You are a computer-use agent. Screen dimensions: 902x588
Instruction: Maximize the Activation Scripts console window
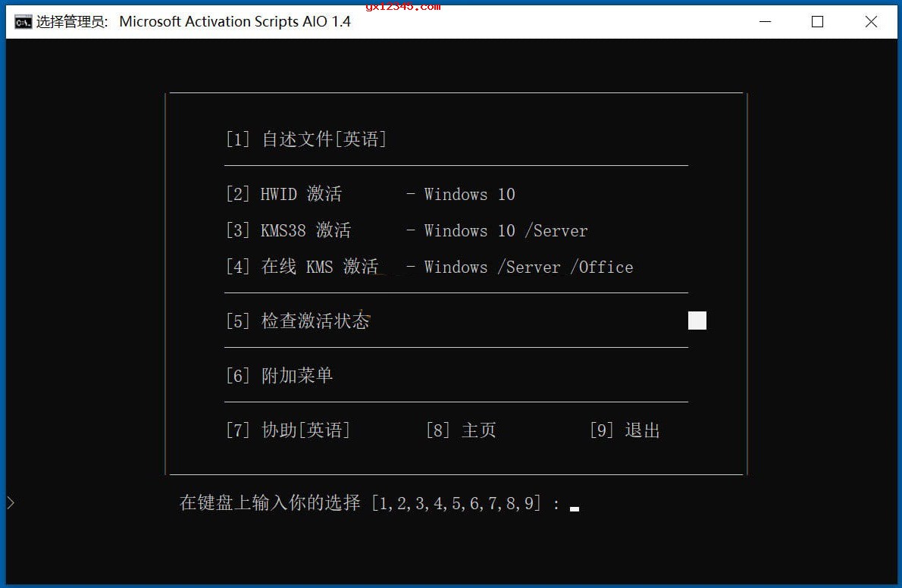(817, 22)
